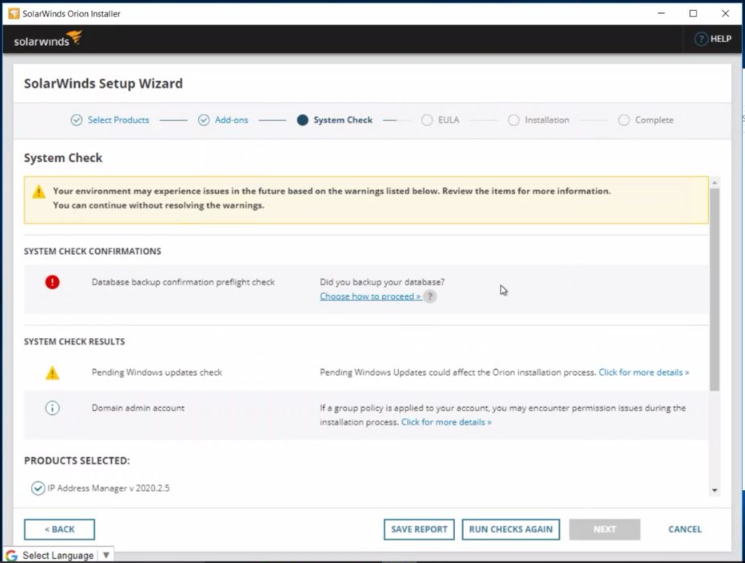Click SAVE REPORT button
745x563 pixels.
[x=419, y=529]
